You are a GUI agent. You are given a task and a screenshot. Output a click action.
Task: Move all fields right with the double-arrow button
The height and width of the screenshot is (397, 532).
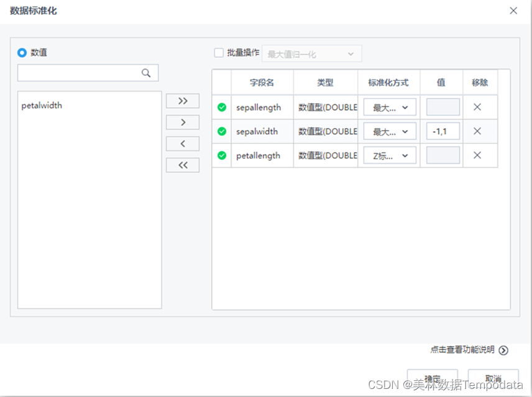(x=183, y=101)
